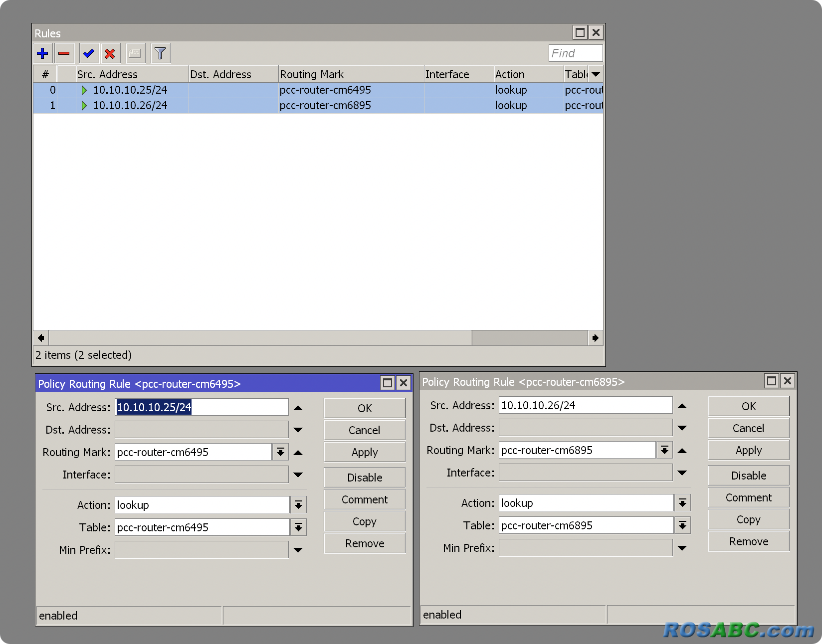Open the column chooser dropdown arrow in Rules

[x=596, y=74]
